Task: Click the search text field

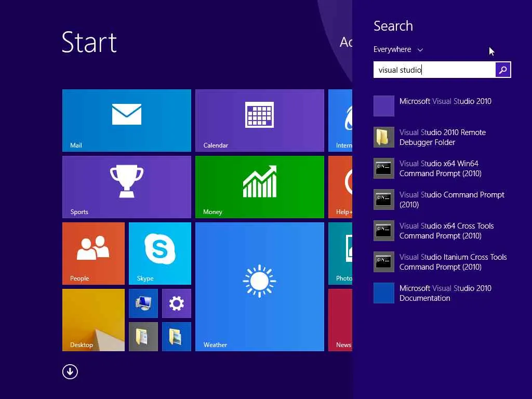Action: 434,70
